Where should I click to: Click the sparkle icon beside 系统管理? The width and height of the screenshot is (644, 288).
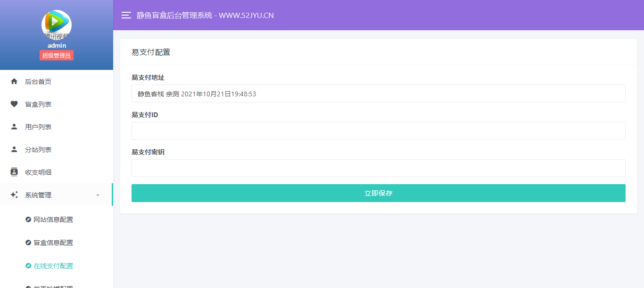click(x=14, y=195)
